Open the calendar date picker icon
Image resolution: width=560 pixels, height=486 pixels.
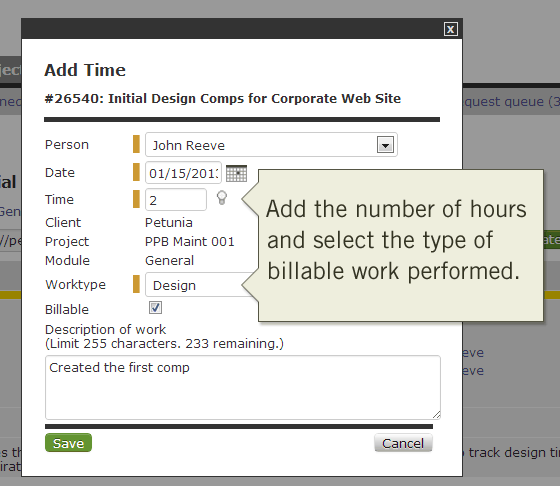[x=236, y=173]
